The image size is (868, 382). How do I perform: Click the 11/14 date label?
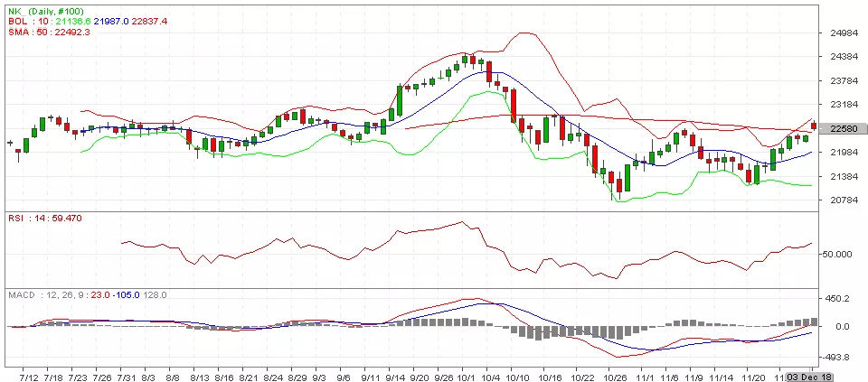click(722, 377)
